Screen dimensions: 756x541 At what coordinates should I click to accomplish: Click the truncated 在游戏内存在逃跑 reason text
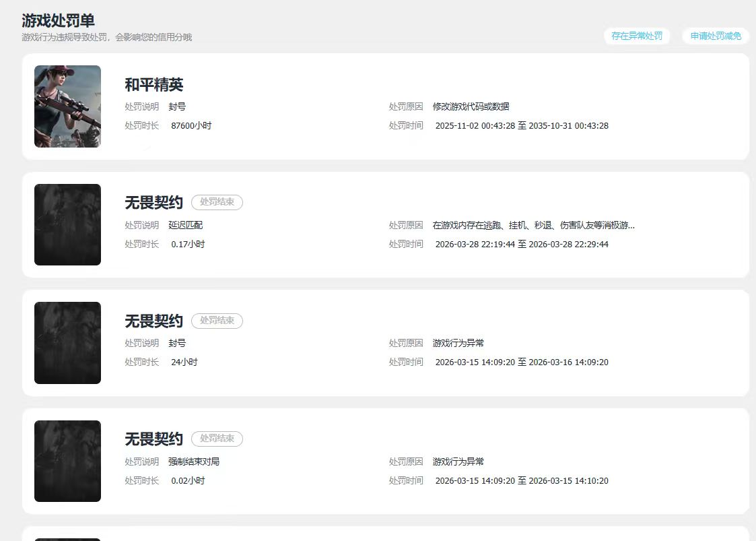coord(534,225)
